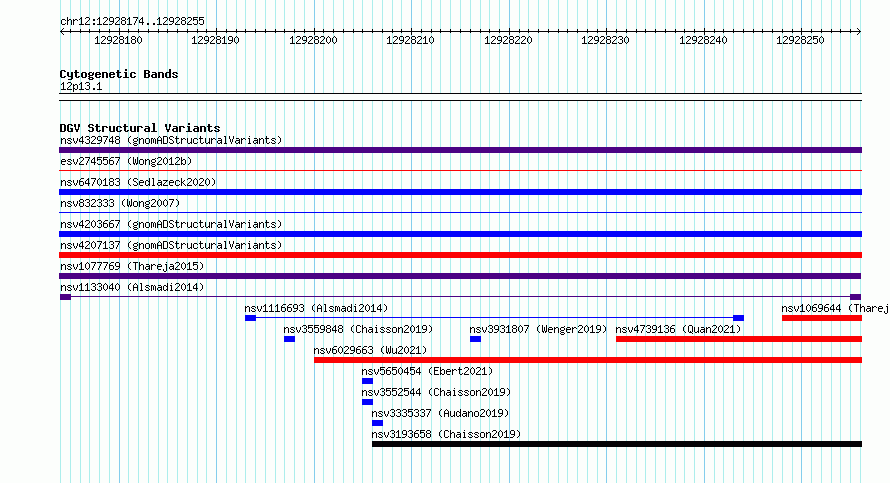Open variant nsv3931807 (Wenger2019) label
This screenshot has width=890, height=483.
tap(538, 329)
